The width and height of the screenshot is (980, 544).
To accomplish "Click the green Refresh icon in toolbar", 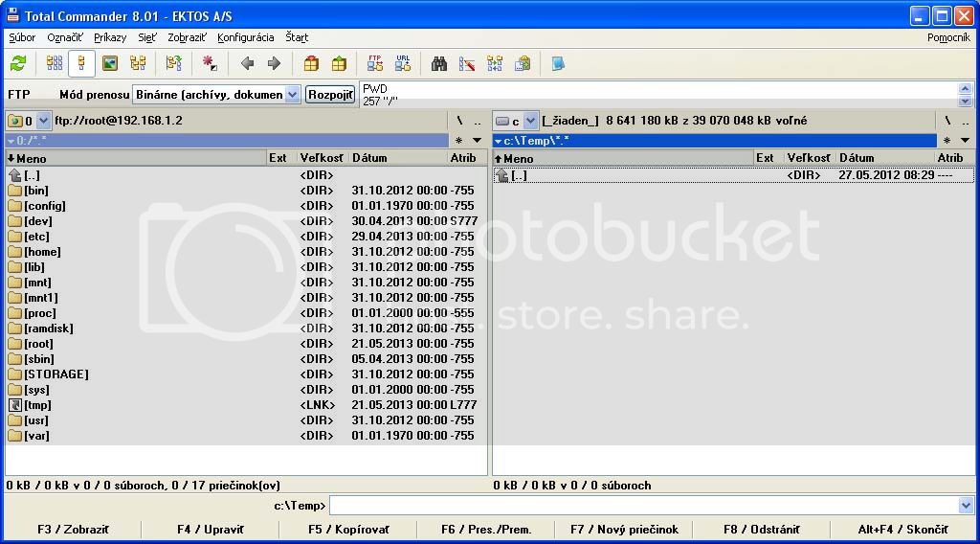I will pyautogui.click(x=18, y=63).
